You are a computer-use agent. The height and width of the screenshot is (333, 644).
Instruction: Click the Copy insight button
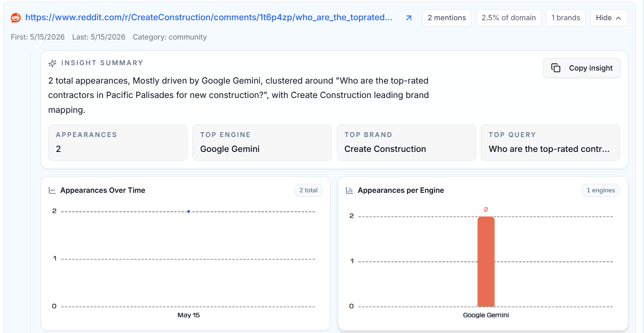(x=581, y=68)
